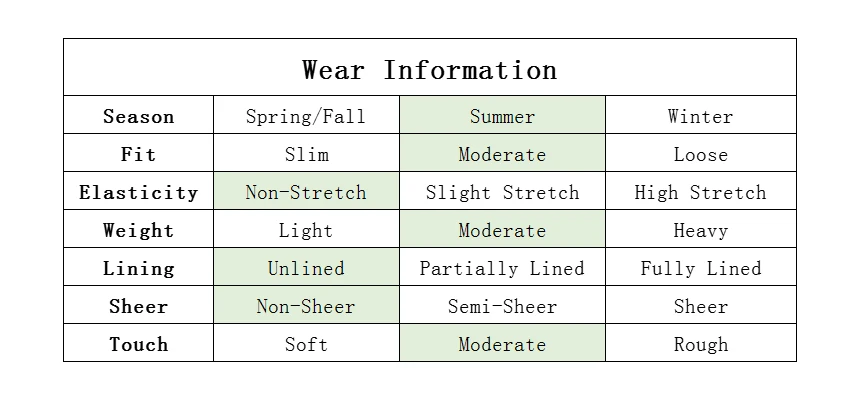The height and width of the screenshot is (400, 860).
Task: Select the Partially Lined cell
Action: point(502,266)
